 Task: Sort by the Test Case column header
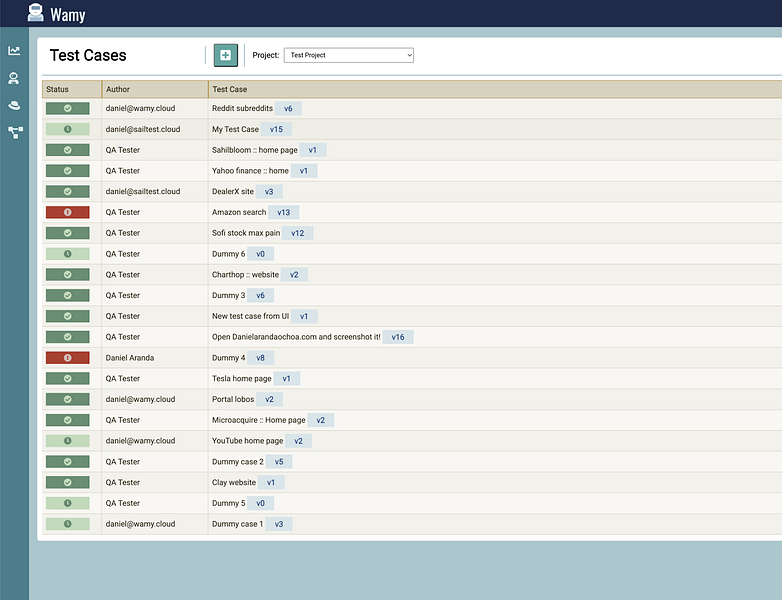coord(495,89)
